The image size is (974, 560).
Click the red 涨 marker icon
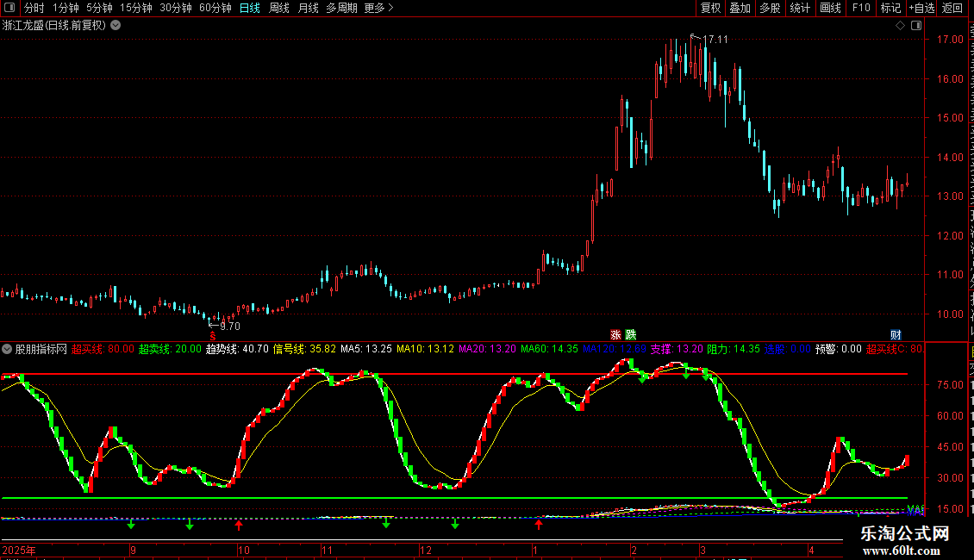coord(615,334)
